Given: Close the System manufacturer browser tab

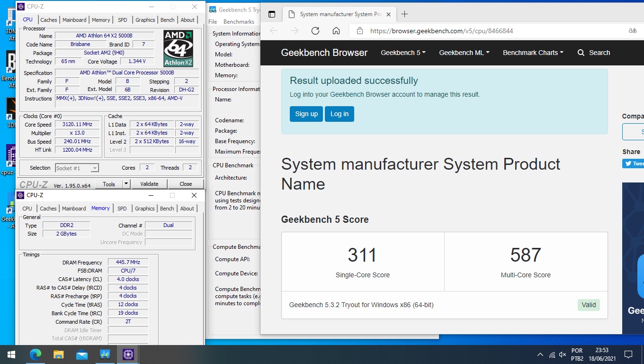Looking at the screenshot, I should click(389, 14).
